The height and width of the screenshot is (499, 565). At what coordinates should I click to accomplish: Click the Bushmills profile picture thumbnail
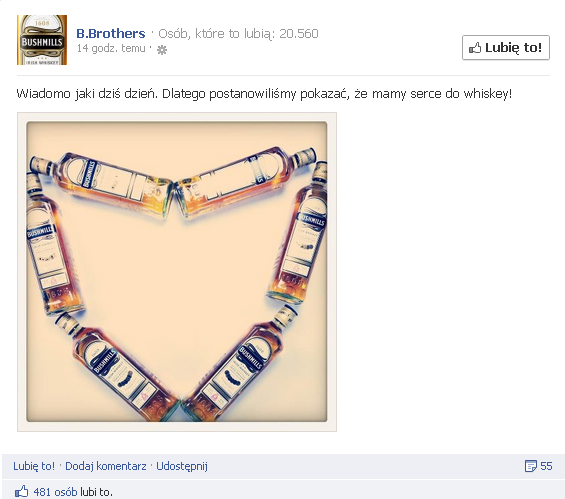[42, 40]
